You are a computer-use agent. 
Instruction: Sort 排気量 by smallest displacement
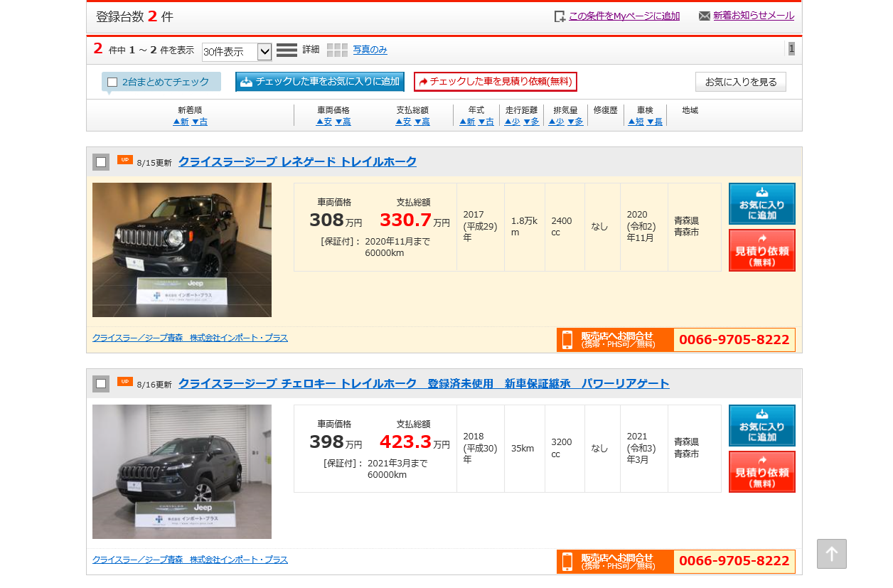[557, 122]
